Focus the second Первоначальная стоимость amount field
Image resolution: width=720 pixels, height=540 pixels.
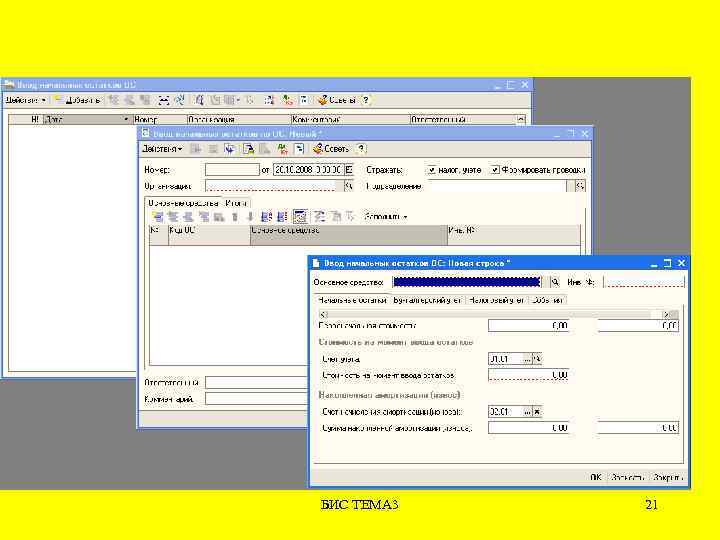point(638,326)
